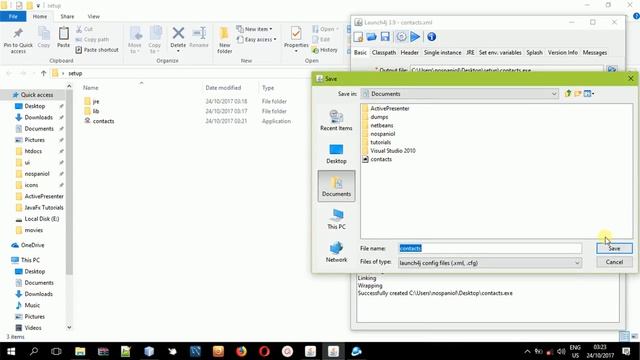Viewport: 640px width, 360px height.
Task: Close the Save dialog
Action: pyautogui.click(x=630, y=78)
